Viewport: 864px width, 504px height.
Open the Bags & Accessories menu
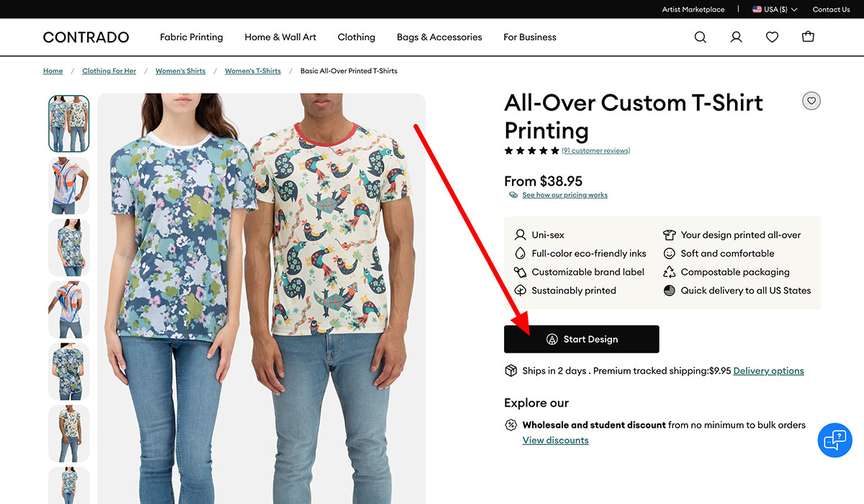(439, 37)
